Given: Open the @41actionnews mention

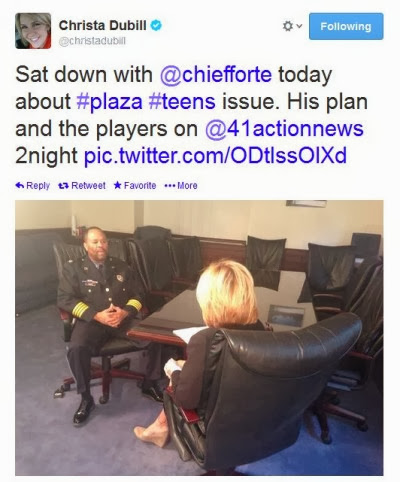Looking at the screenshot, I should 284,129.
